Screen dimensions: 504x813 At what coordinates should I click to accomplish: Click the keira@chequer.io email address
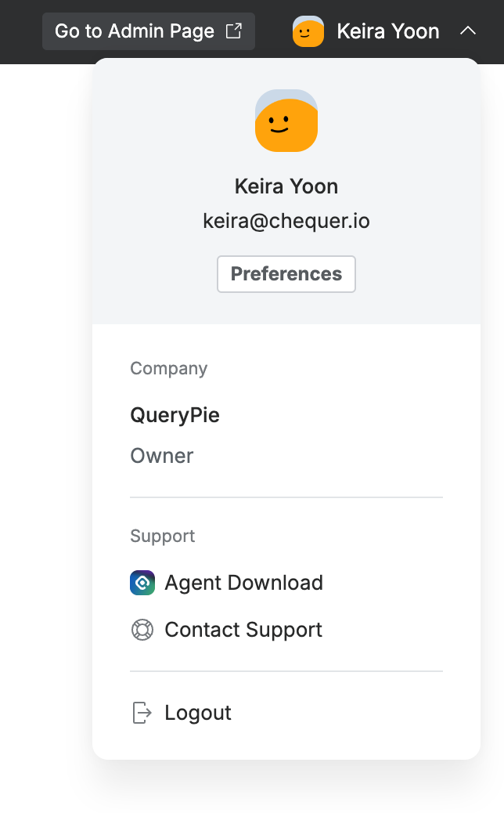[x=286, y=222]
